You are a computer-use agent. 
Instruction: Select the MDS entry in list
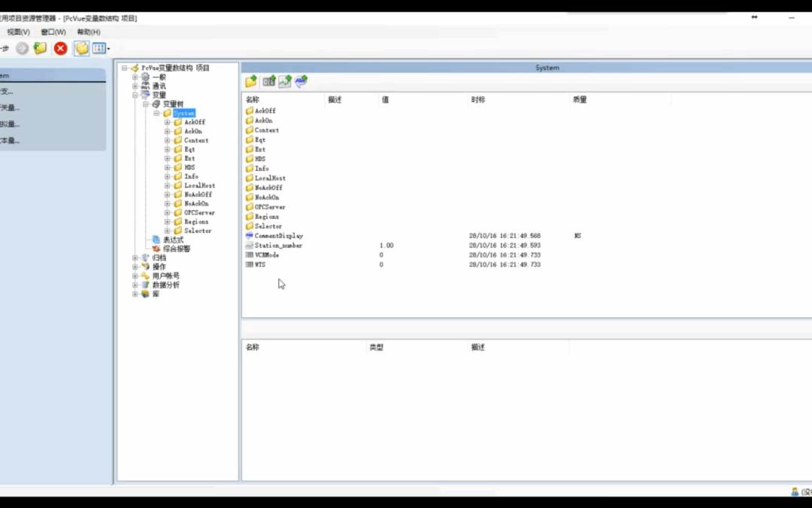[260, 159]
